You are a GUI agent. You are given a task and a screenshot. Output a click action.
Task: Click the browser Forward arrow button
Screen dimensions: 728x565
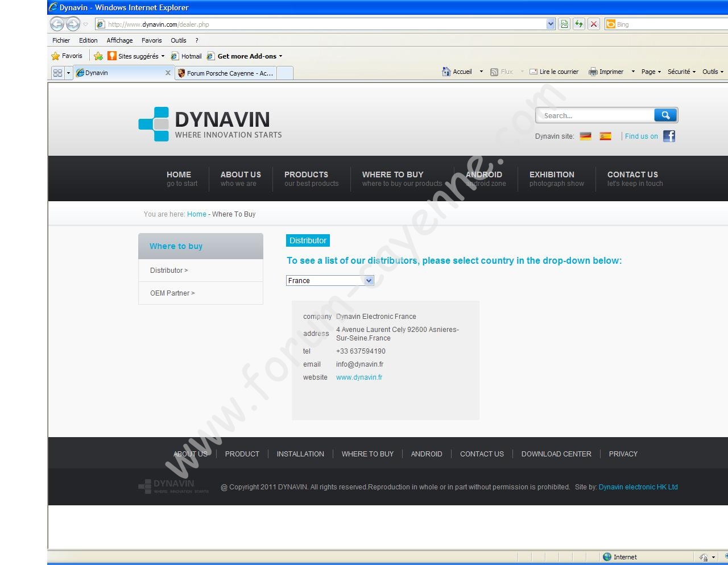click(73, 24)
